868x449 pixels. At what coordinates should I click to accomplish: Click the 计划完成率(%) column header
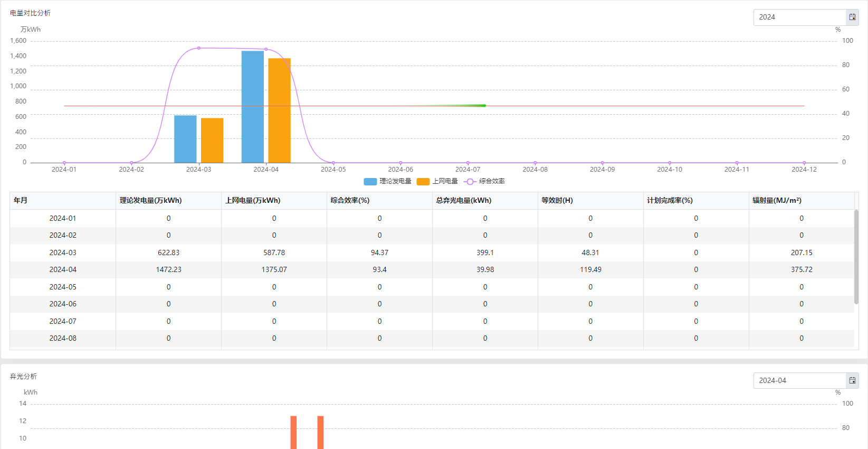[x=696, y=201]
